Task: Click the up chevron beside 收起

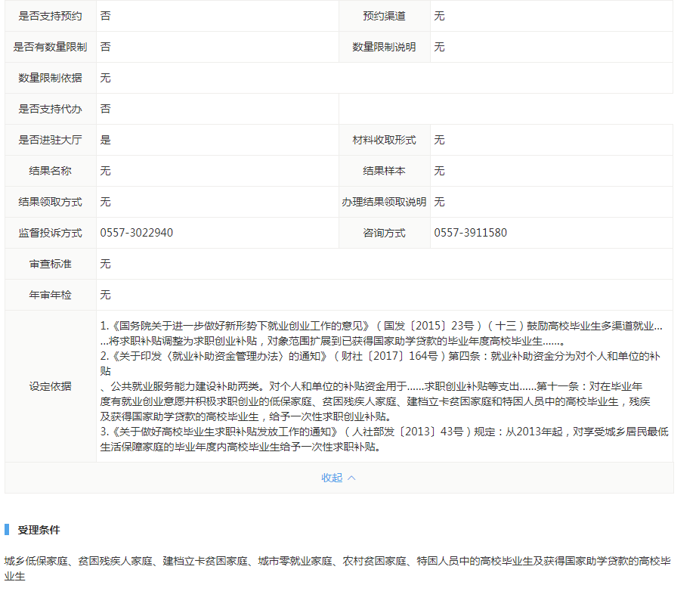Action: [x=351, y=478]
